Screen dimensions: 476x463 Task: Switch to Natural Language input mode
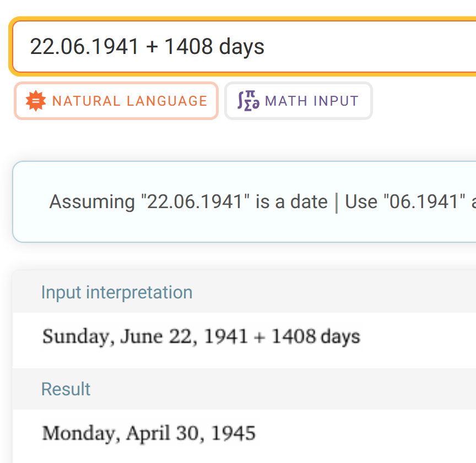click(116, 101)
